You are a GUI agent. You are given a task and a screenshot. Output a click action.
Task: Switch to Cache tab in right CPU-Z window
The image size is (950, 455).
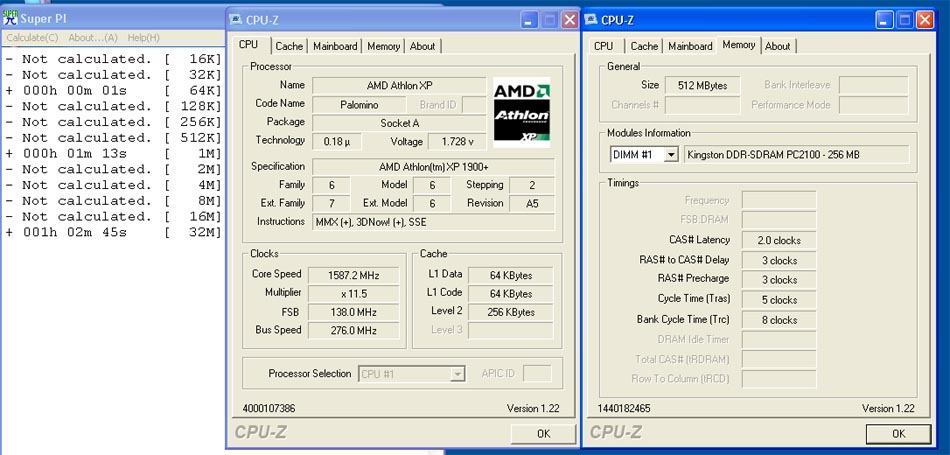pyautogui.click(x=644, y=46)
